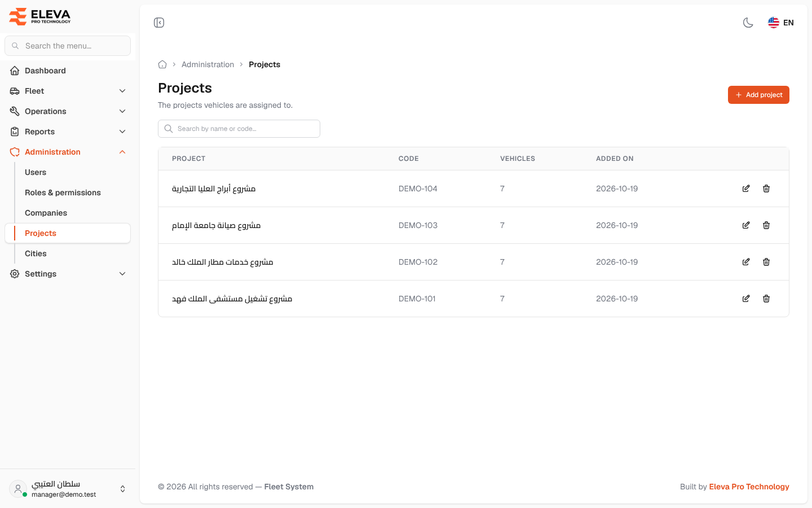Follow the Administration breadcrumb link
Image resolution: width=812 pixels, height=508 pixels.
(208, 64)
